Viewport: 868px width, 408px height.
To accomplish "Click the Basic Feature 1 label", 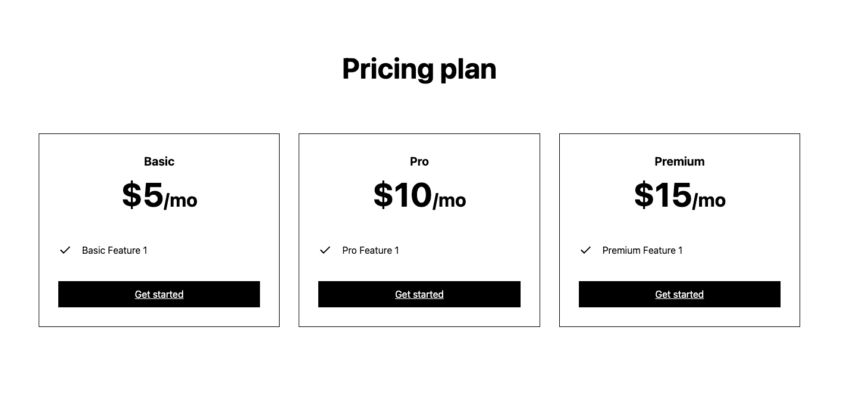I will tap(114, 250).
